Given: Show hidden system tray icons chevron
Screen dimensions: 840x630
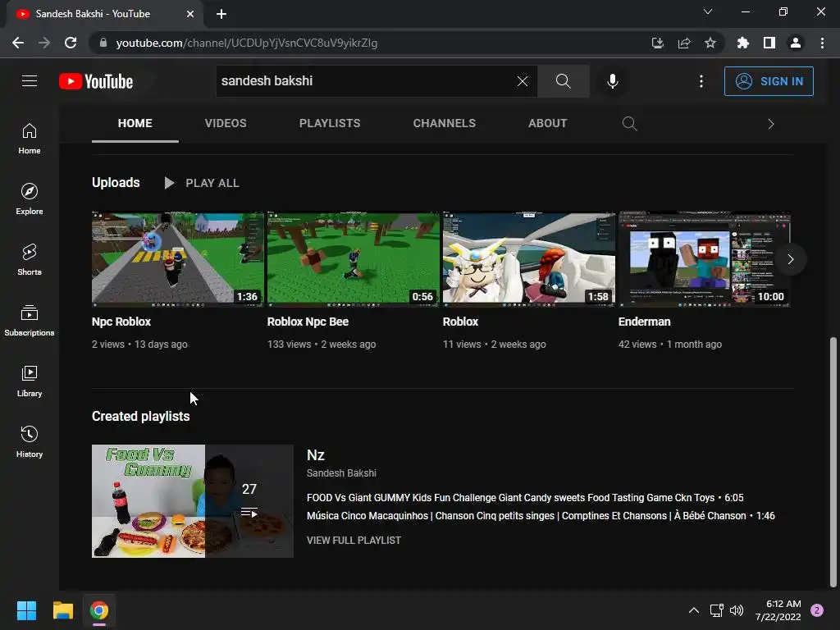Looking at the screenshot, I should coord(693,610).
